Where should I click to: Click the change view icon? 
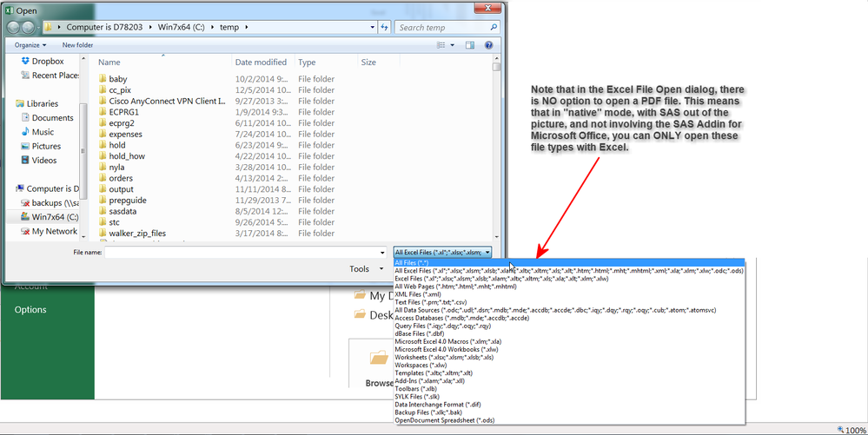441,45
